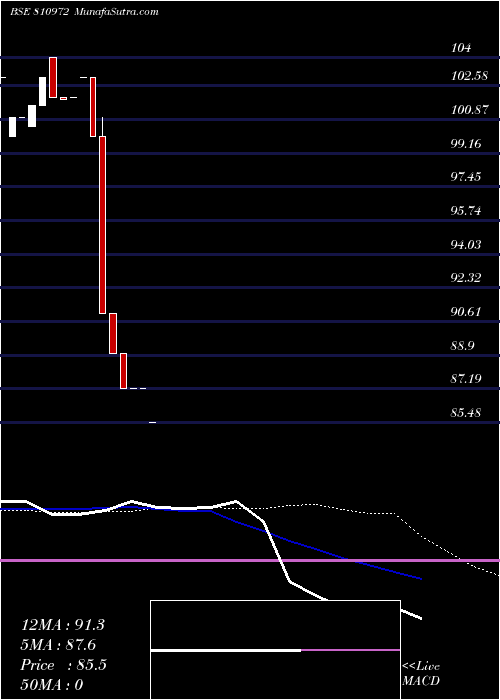Click the '12MA : 91.3' readout
The image size is (500, 700).
62,625
